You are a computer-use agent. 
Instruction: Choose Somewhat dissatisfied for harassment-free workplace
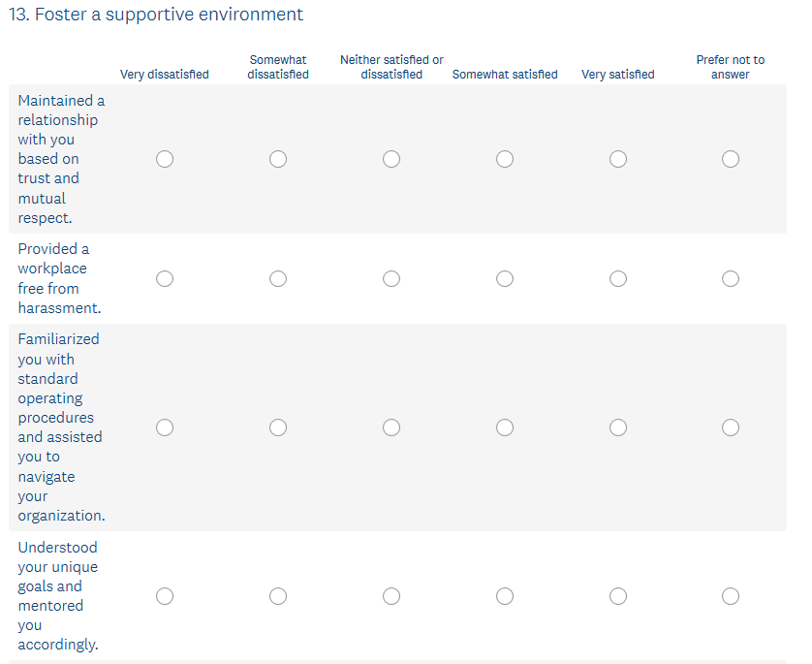tap(278, 279)
